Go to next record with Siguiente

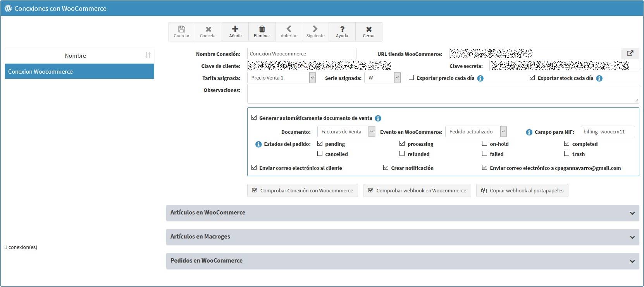315,32
